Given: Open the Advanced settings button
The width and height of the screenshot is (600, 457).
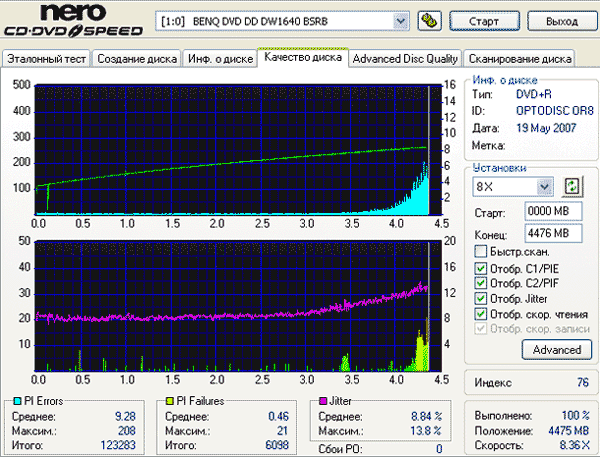Looking at the screenshot, I should (x=557, y=349).
